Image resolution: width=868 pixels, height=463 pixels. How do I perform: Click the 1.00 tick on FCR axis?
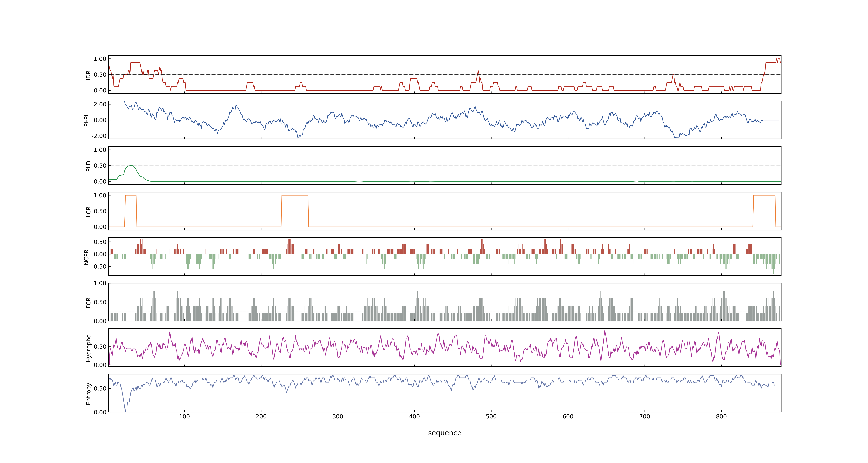click(x=100, y=283)
